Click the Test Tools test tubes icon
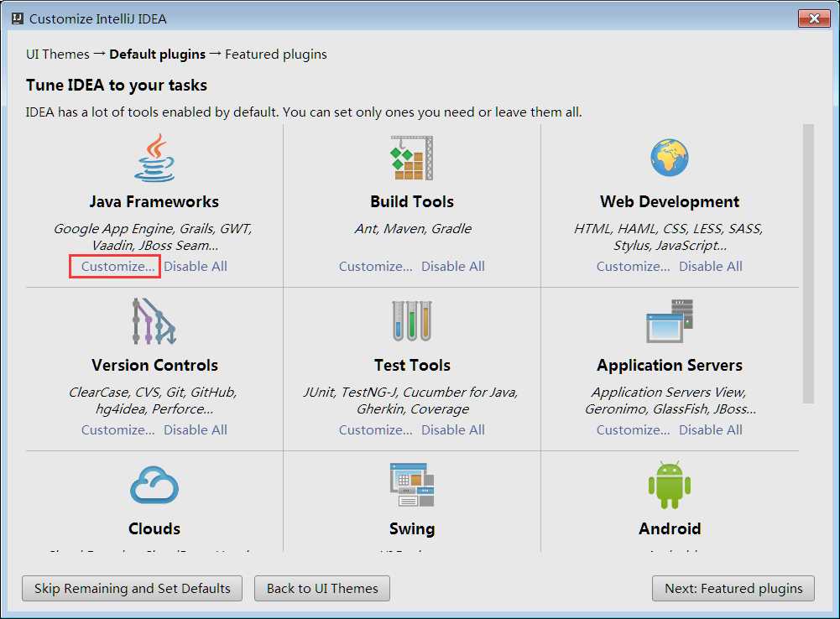Image resolution: width=840 pixels, height=619 pixels. click(x=411, y=321)
